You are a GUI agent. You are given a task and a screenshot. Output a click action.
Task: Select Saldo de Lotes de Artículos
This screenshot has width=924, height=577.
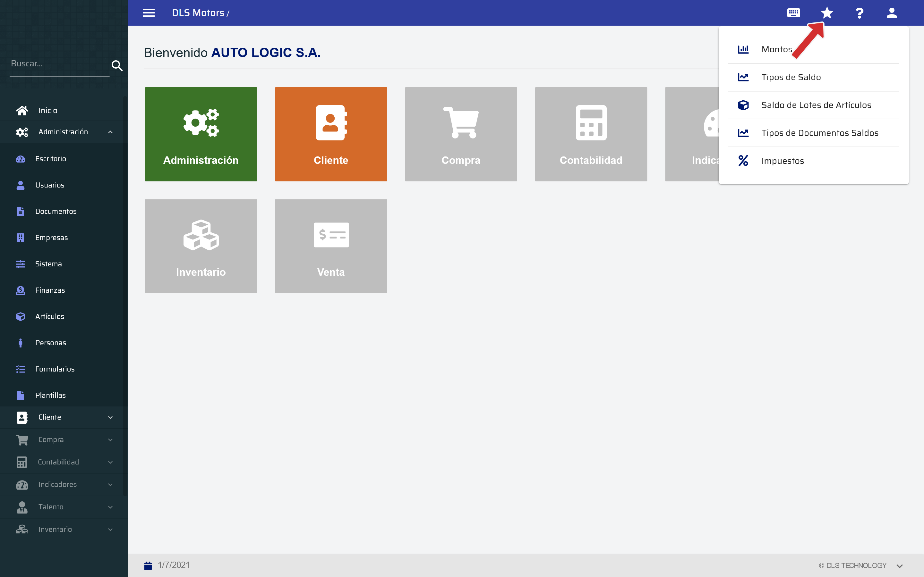pos(816,105)
